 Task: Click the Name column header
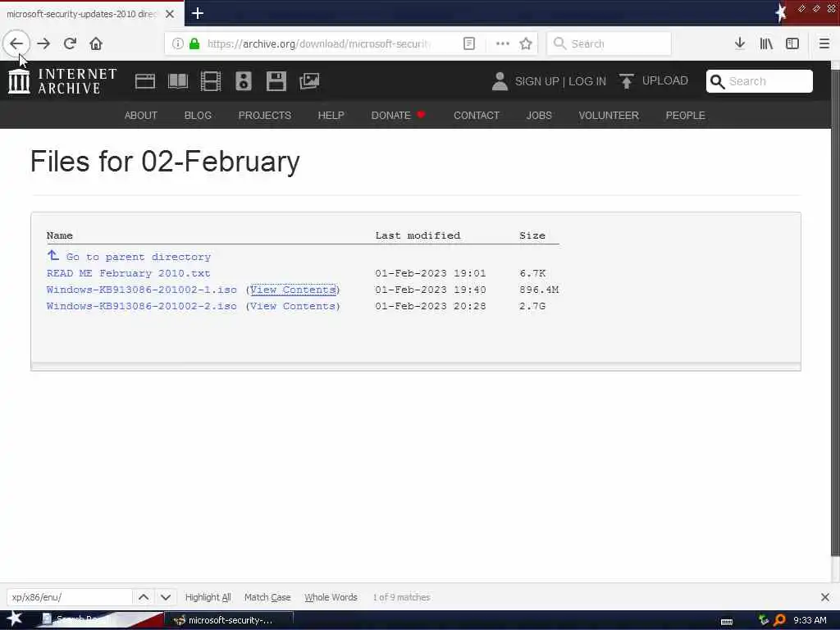click(x=59, y=235)
